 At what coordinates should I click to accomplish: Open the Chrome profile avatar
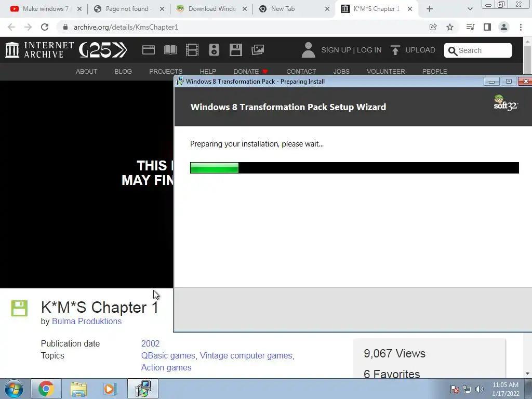[x=504, y=27]
